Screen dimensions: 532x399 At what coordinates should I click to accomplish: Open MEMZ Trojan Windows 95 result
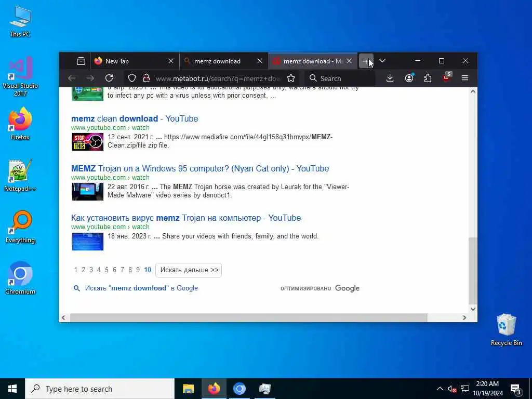200,168
